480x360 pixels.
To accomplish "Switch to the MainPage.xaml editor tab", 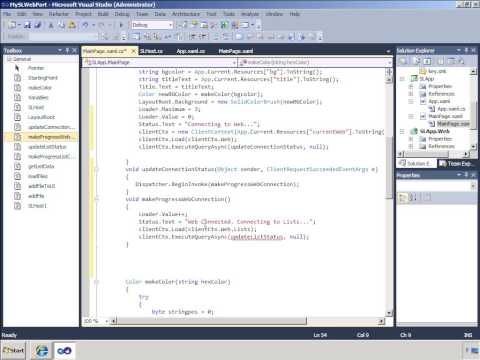I will [236, 51].
